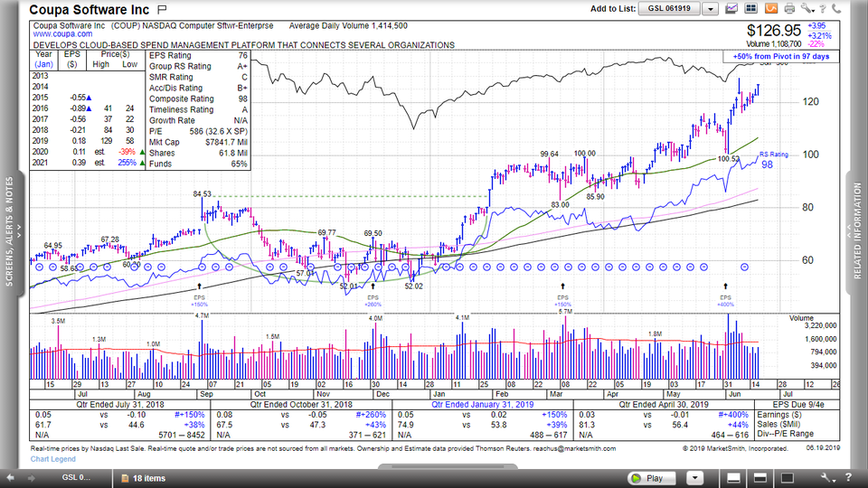Go forward using the bottom right arrow
868x488 pixels.
[x=31, y=478]
